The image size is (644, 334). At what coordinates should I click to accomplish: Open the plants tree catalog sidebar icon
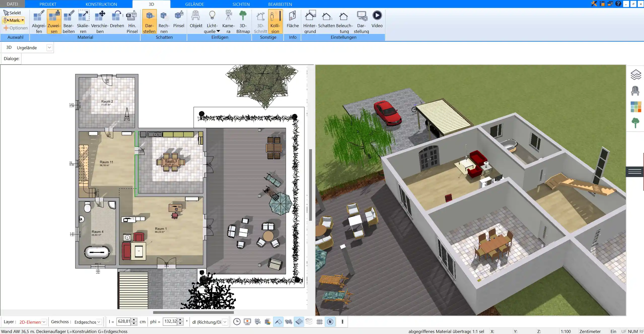(635, 123)
